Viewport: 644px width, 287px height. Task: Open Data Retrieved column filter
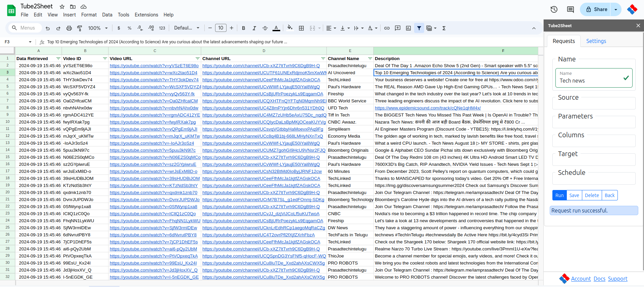click(58, 59)
